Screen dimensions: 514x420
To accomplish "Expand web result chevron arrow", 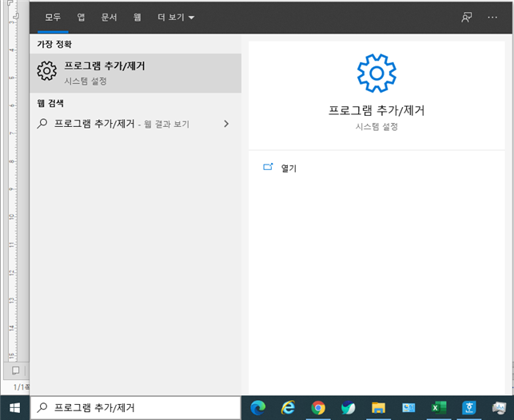I will (226, 124).
